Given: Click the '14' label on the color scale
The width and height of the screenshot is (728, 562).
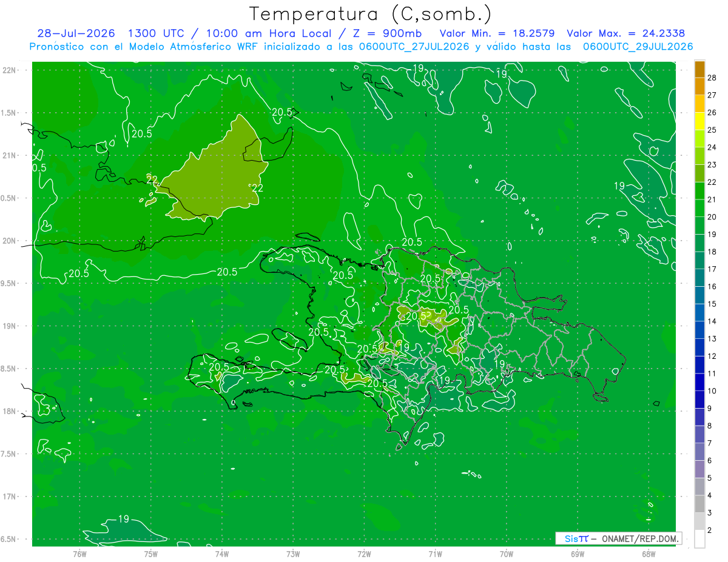Looking at the screenshot, I should [713, 321].
